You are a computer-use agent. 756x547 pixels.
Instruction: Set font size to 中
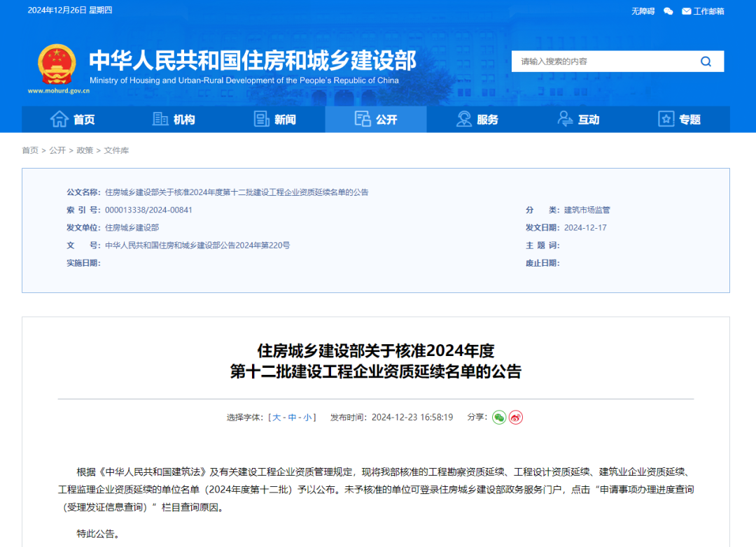pos(292,418)
